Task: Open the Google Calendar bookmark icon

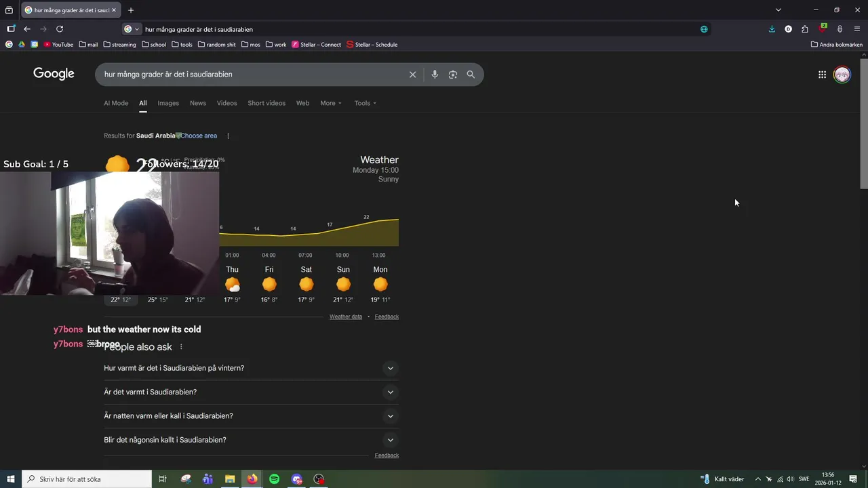Action: click(x=35, y=45)
